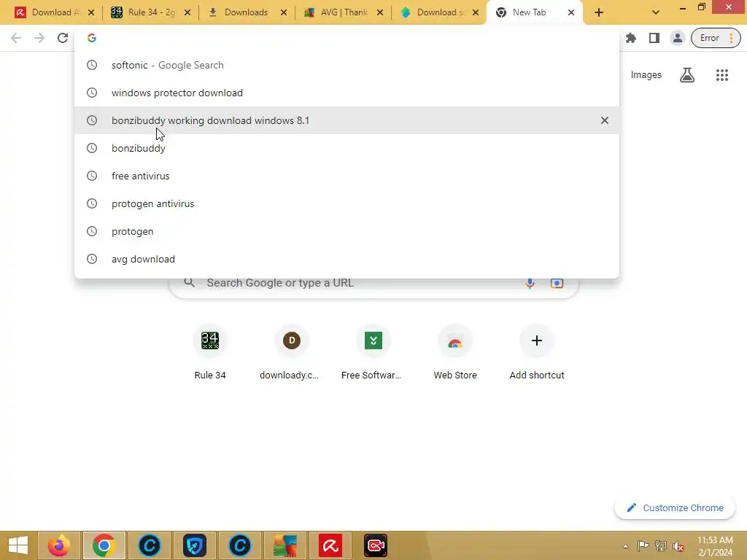The height and width of the screenshot is (560, 747).
Task: Open Google Lens image search icon
Action: [557, 284]
